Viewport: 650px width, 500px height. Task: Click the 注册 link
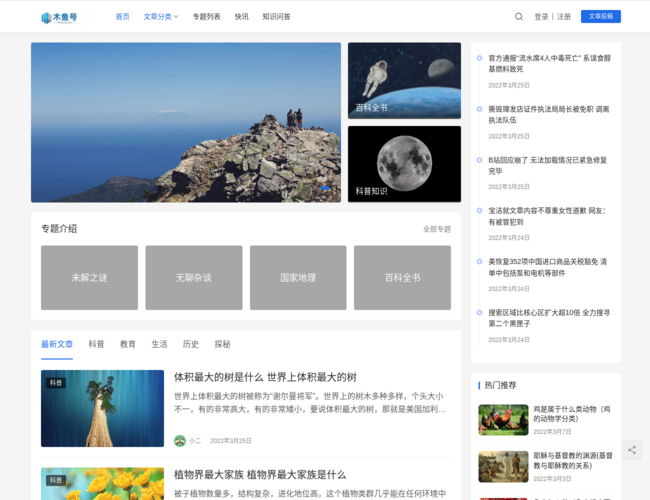564,17
